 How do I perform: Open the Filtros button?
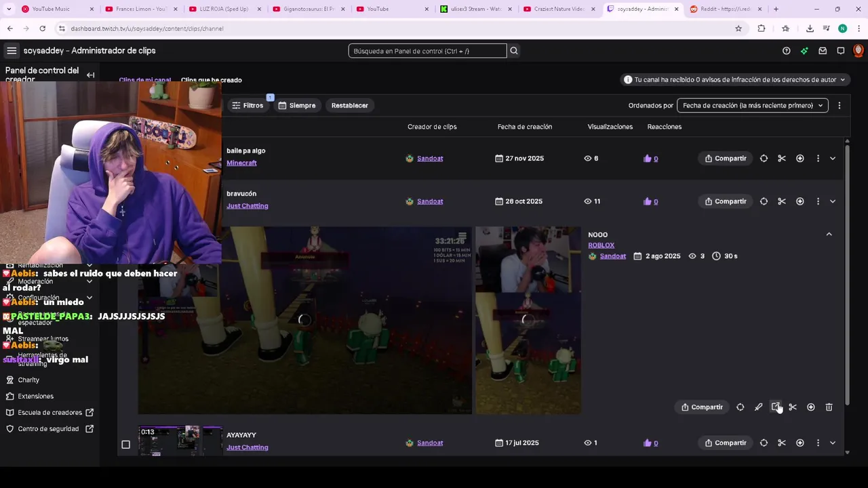click(247, 106)
